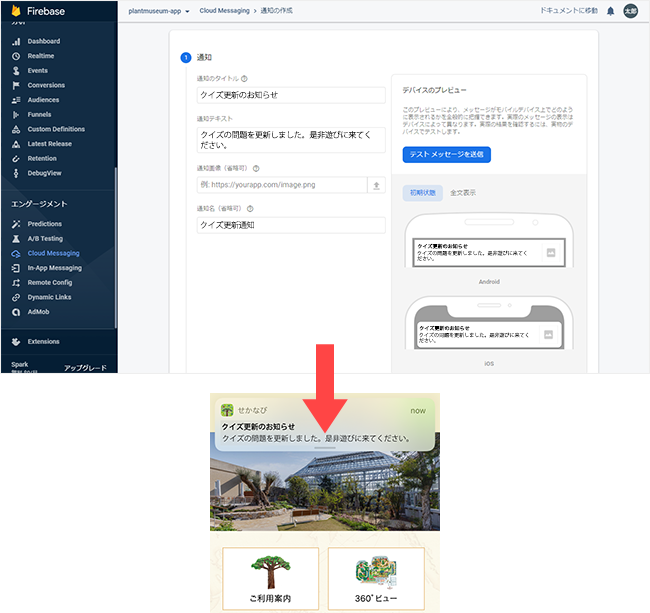The height and width of the screenshot is (613, 650).
Task: Click the Android notification preview card
Action: point(489,252)
